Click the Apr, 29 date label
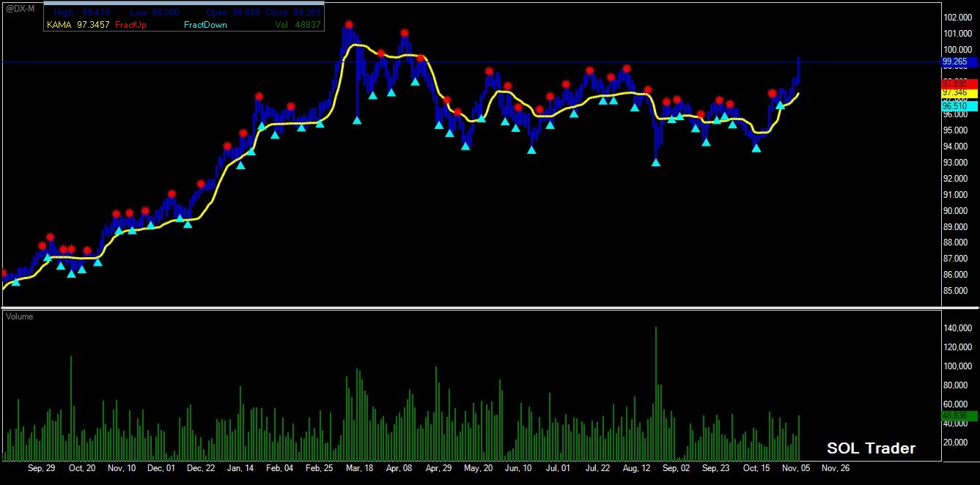980x485 pixels. [x=438, y=468]
